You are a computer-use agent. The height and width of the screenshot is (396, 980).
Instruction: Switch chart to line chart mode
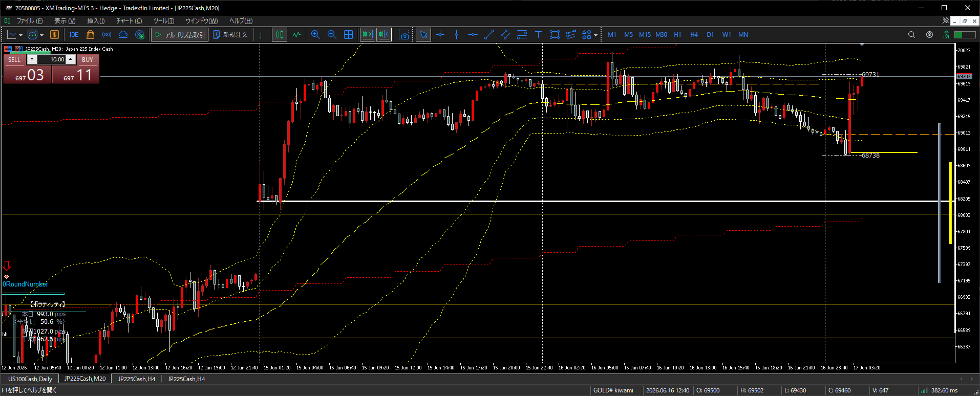click(x=296, y=35)
